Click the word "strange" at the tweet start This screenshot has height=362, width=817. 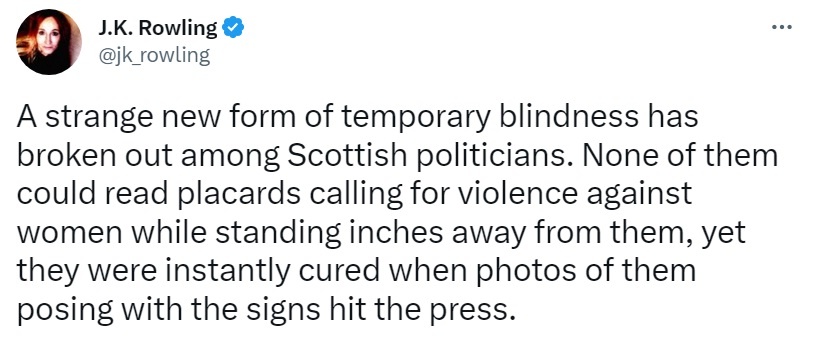97,118
